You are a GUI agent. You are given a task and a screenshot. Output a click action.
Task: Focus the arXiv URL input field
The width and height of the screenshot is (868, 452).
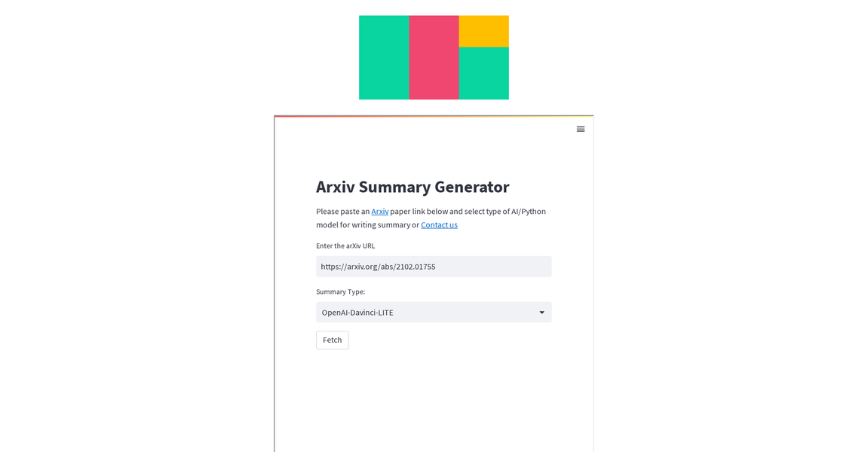pyautogui.click(x=434, y=266)
